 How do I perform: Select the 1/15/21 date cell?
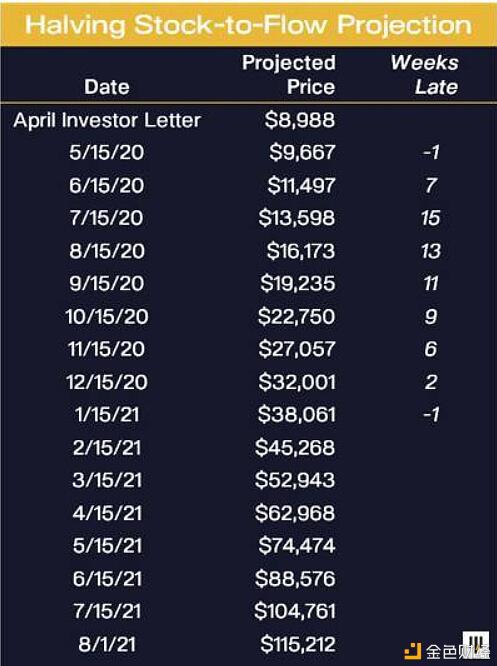[107, 415]
